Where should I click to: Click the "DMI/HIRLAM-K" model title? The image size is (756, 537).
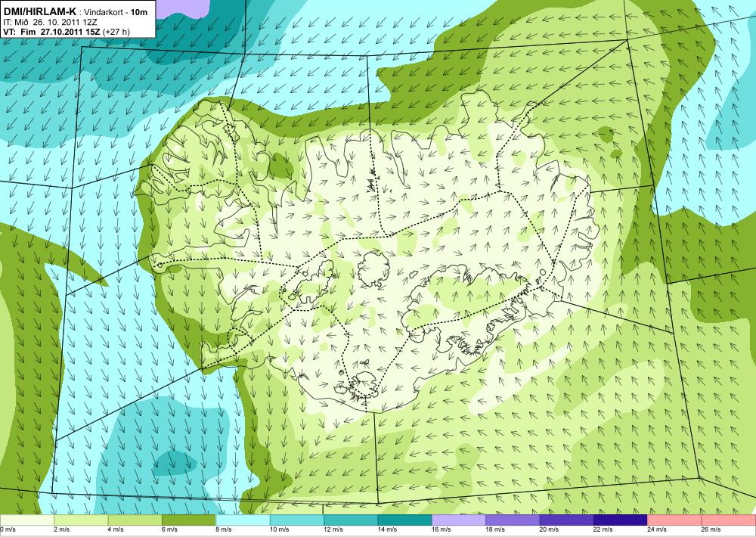[39, 11]
